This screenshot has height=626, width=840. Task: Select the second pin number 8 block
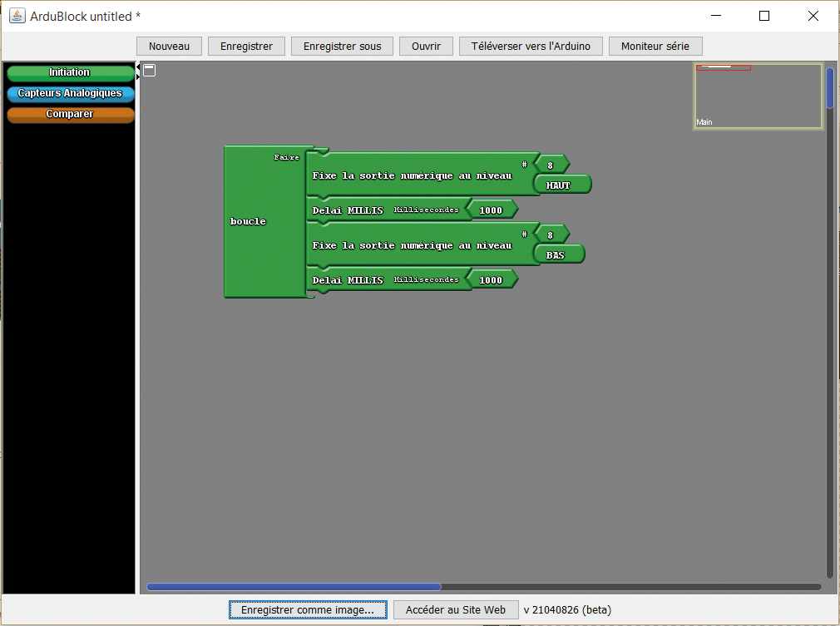coord(551,234)
